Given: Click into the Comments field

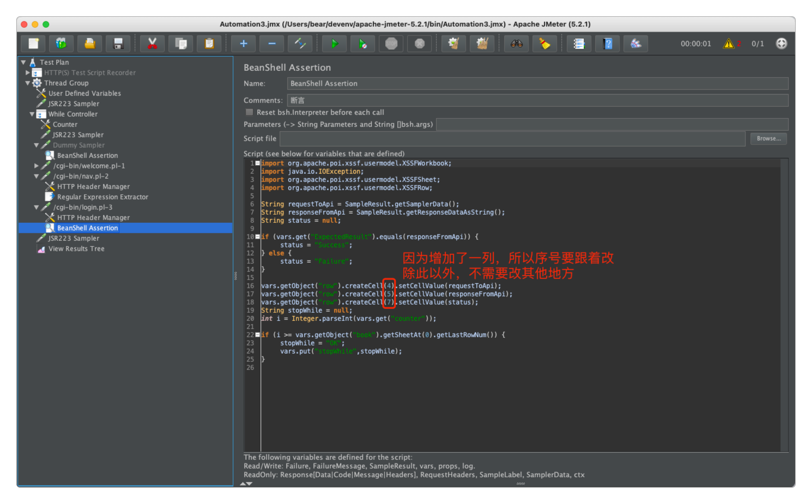Looking at the screenshot, I should point(537,100).
